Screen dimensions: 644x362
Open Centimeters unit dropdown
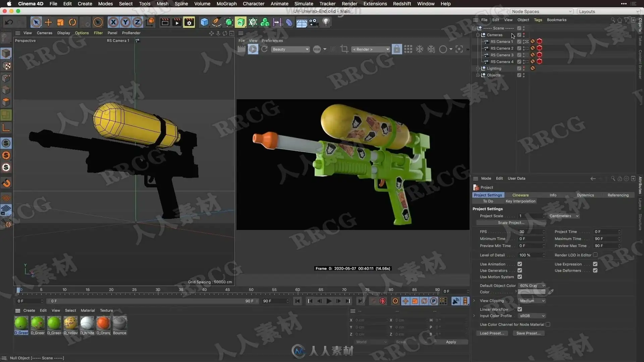point(564,216)
